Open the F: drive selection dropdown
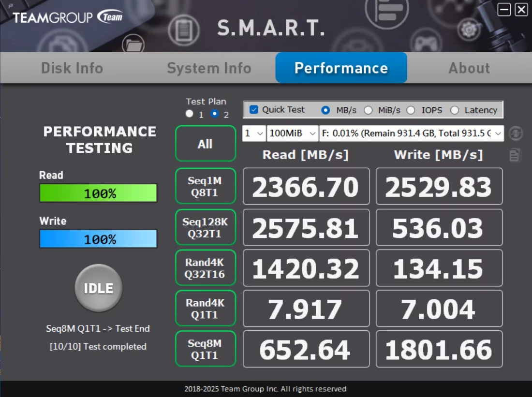This screenshot has height=397, width=532. click(x=411, y=133)
